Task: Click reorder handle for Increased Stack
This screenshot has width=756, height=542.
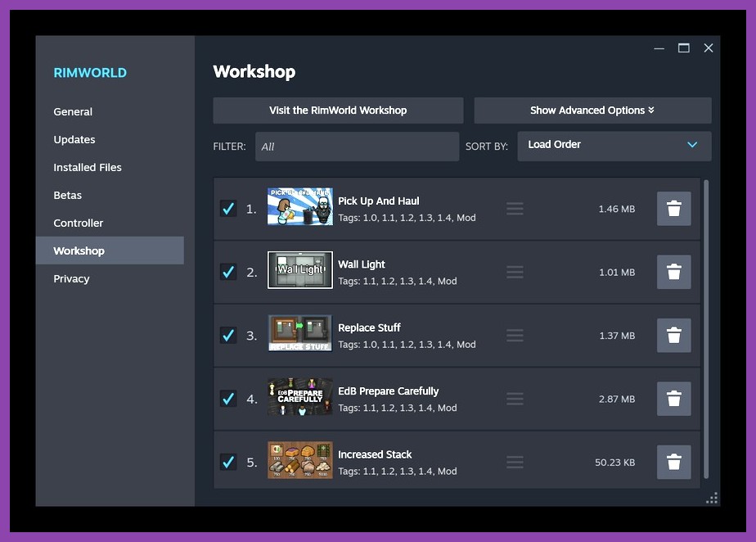Action: pyautogui.click(x=515, y=462)
